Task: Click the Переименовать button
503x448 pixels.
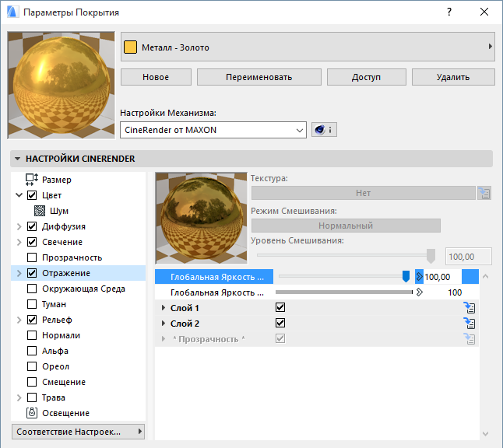Action: pyautogui.click(x=259, y=77)
